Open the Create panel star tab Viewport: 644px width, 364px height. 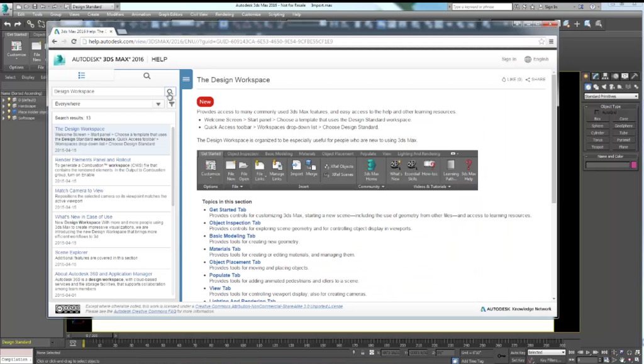click(586, 76)
